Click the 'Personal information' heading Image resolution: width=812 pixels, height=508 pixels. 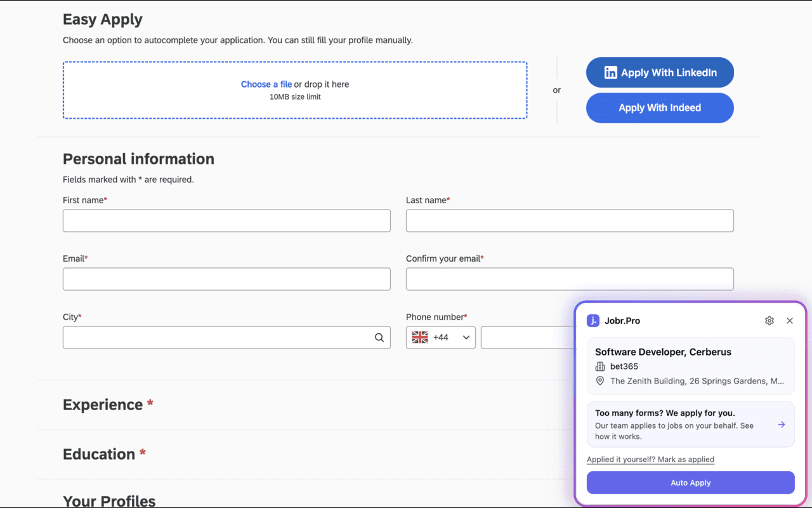[x=138, y=159]
